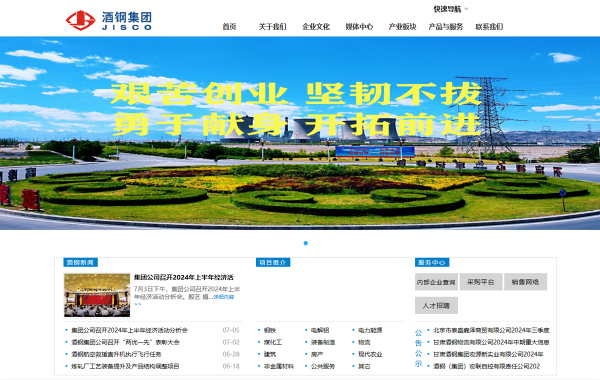
Task: Open the 非金属材料 project category
Action: [x=279, y=366]
